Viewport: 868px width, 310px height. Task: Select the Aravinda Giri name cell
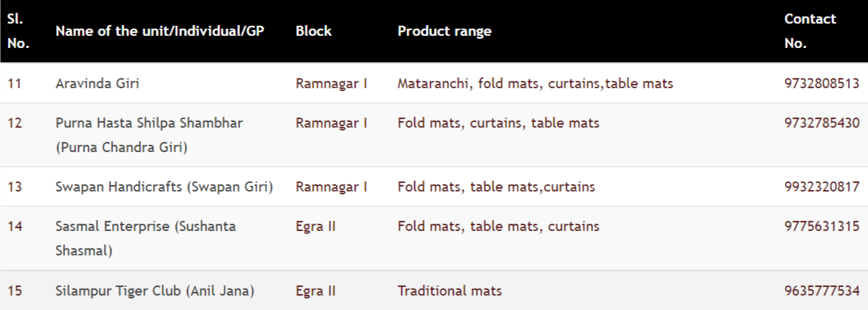tap(97, 83)
